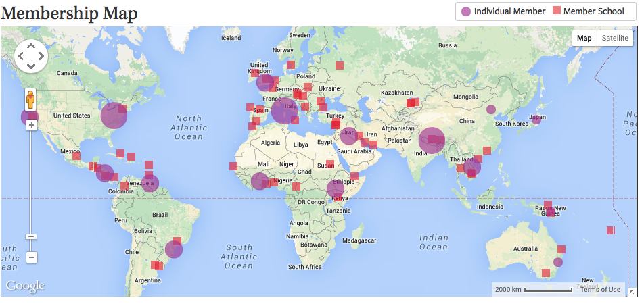Select the school square in Mexico
644x304 pixels.
76,156
